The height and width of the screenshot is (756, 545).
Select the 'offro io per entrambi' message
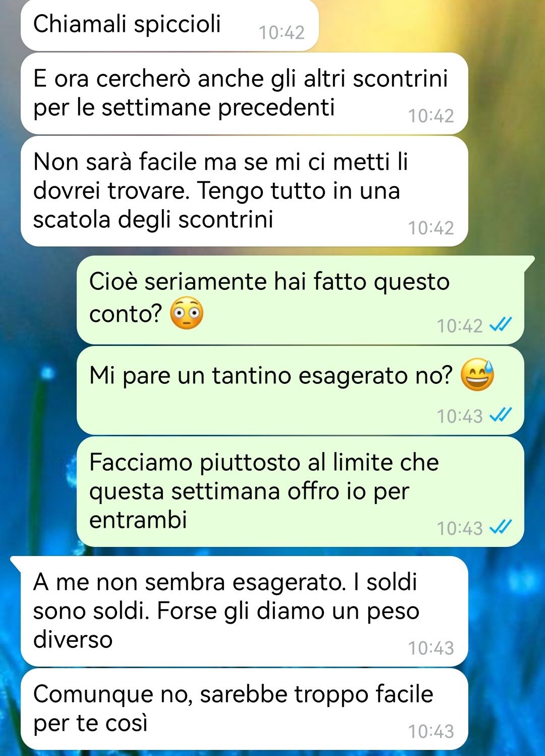pos(300,491)
